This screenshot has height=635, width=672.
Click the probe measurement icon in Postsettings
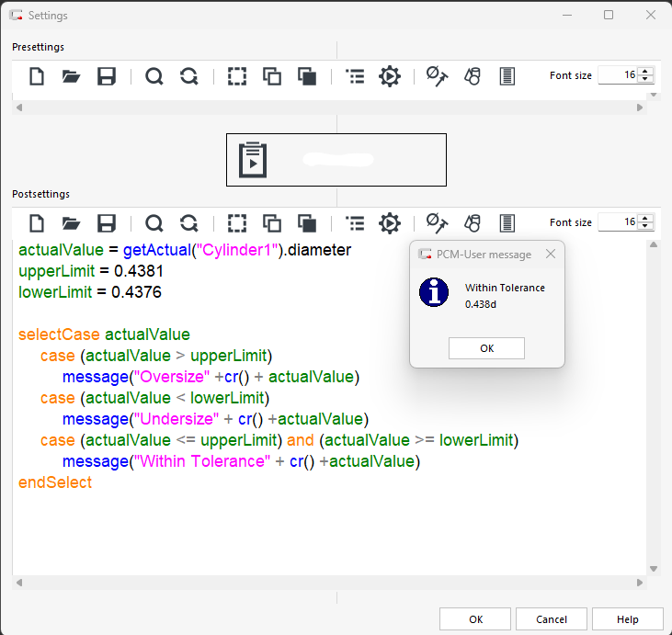[x=437, y=222]
